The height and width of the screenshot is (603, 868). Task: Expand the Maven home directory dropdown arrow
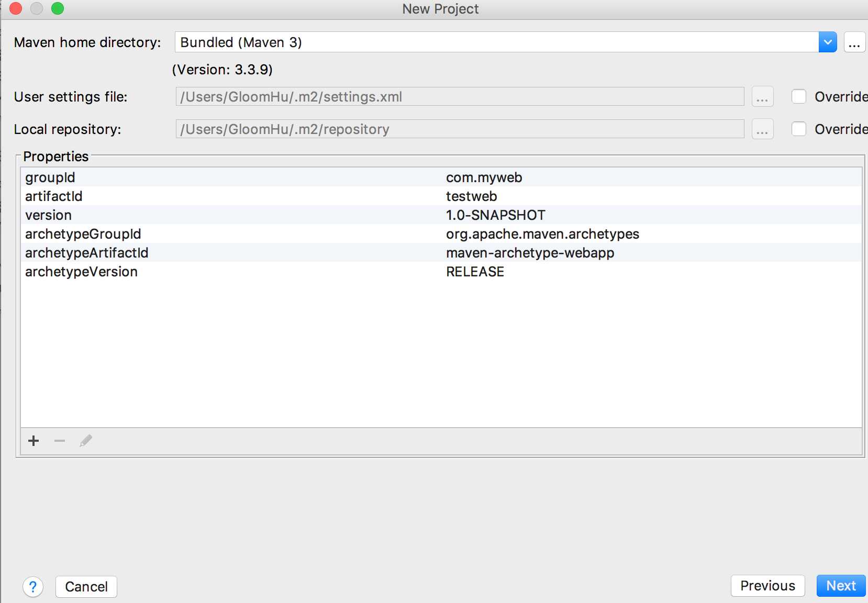click(828, 42)
